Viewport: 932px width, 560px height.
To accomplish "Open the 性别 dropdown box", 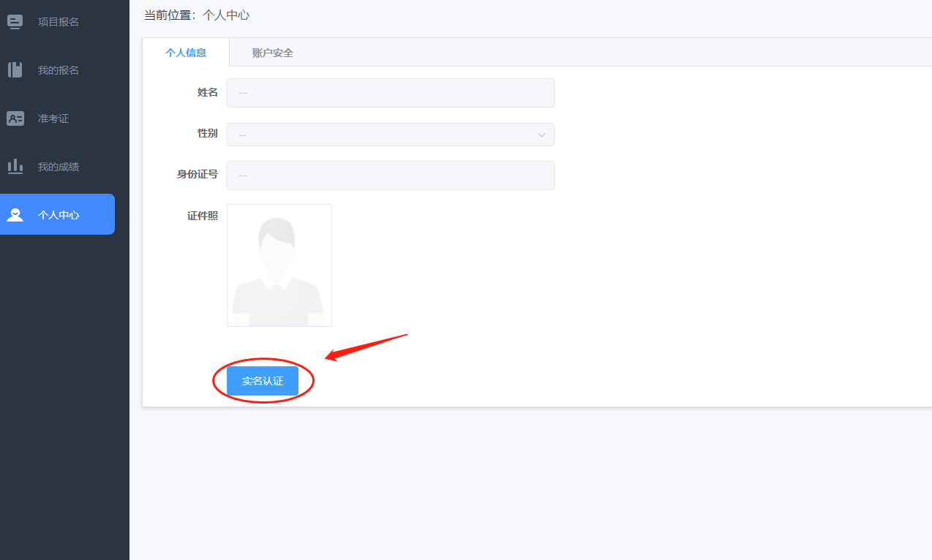I will click(x=380, y=135).
